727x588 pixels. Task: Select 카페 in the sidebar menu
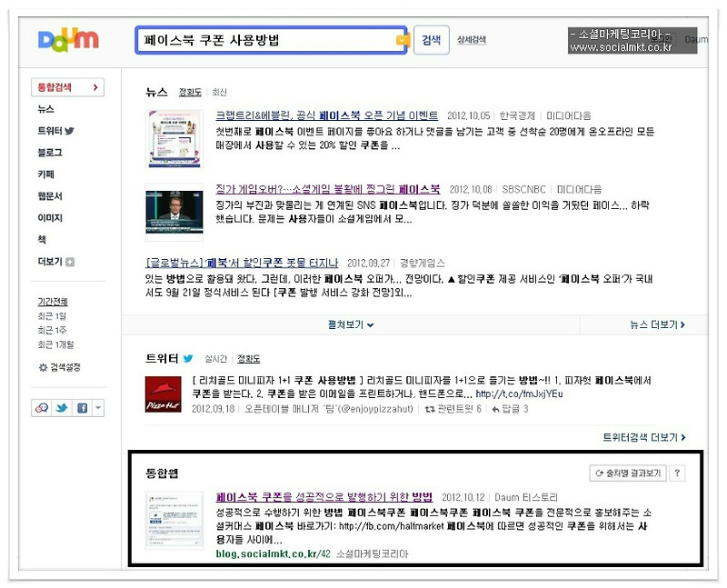point(46,174)
